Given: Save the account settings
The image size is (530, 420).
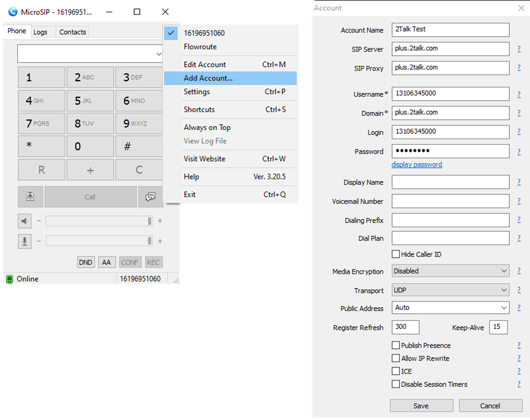Looking at the screenshot, I should click(421, 405).
